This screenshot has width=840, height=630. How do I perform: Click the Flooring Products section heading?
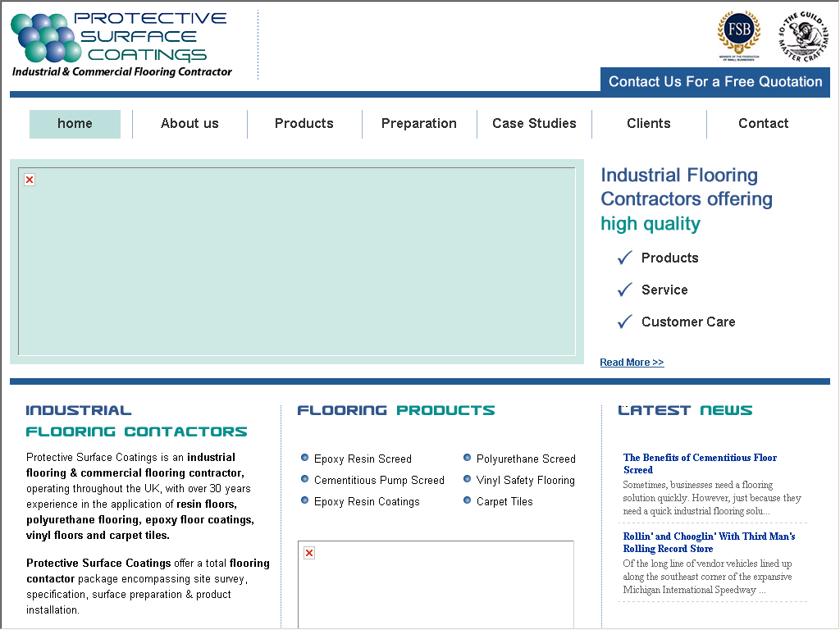click(x=396, y=410)
